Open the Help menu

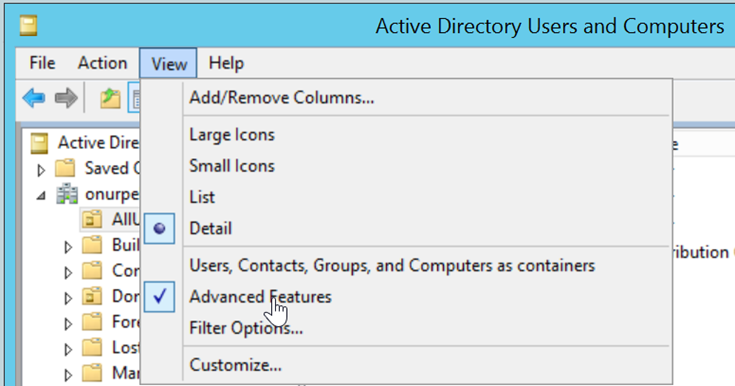(x=226, y=63)
